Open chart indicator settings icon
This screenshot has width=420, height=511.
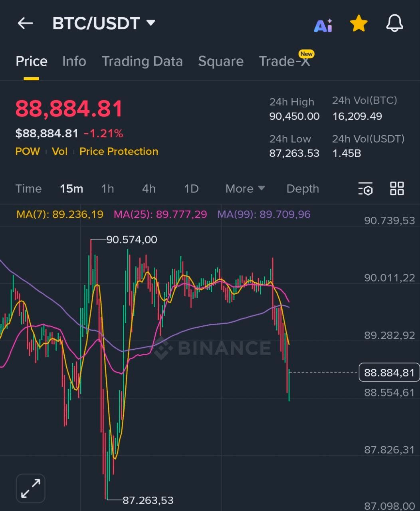point(365,189)
